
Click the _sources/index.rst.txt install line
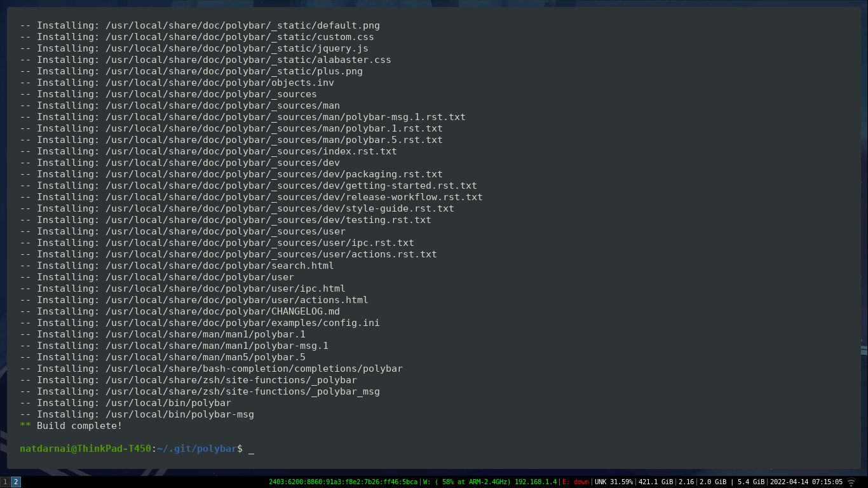point(208,151)
